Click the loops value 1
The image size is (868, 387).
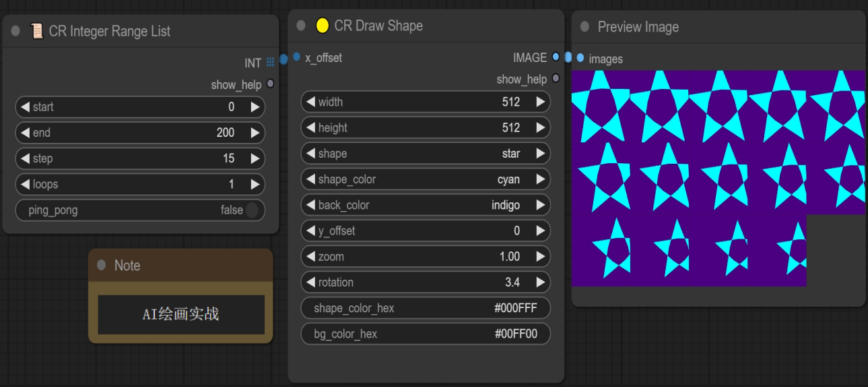232,184
